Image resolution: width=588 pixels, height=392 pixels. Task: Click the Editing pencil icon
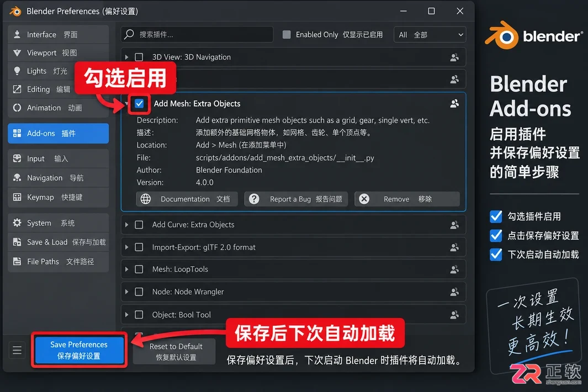[17, 89]
